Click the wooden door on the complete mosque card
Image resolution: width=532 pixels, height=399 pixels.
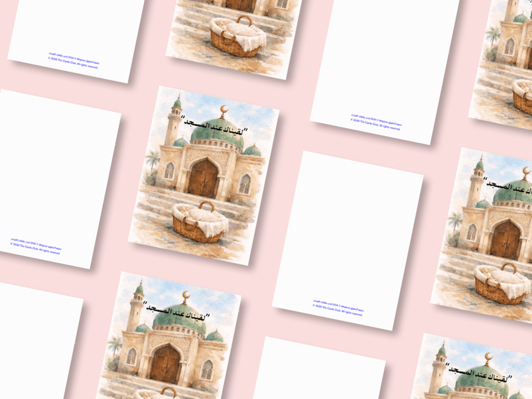click(x=203, y=179)
